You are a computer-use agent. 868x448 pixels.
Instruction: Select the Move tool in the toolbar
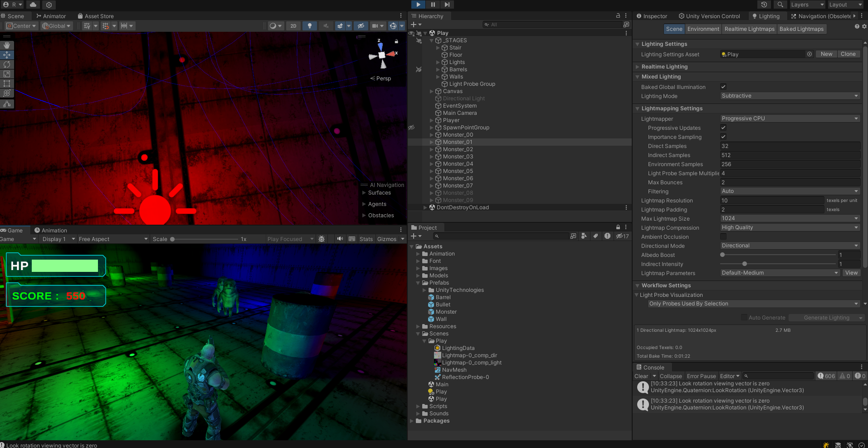pyautogui.click(x=7, y=55)
